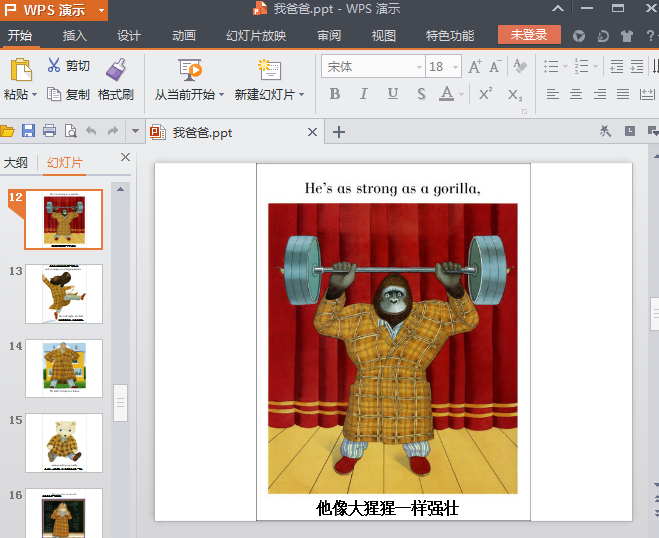Viewport: 659px width, 538px height.
Task: Switch to the 插入 (Insert) ribbon tab
Action: pos(75,35)
